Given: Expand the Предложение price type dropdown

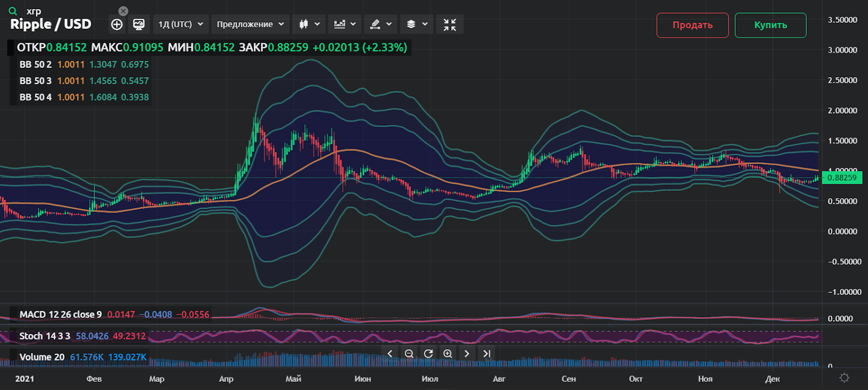Looking at the screenshot, I should [x=250, y=24].
